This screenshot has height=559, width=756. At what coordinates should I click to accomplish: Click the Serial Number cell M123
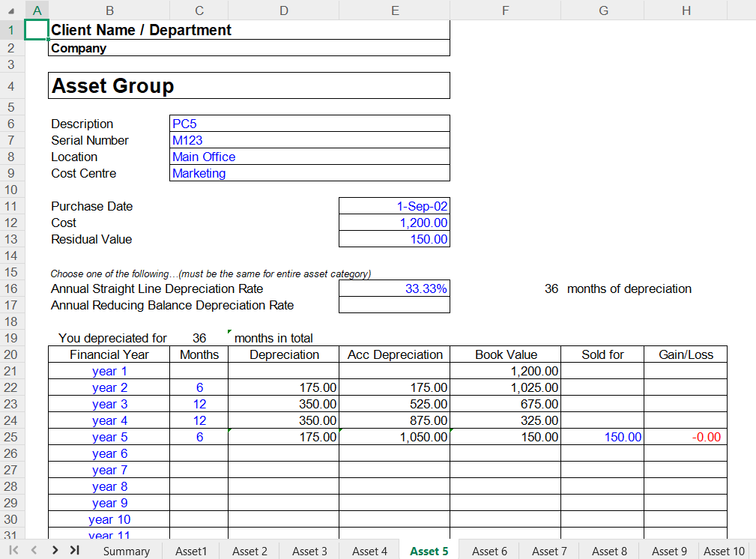pyautogui.click(x=309, y=140)
